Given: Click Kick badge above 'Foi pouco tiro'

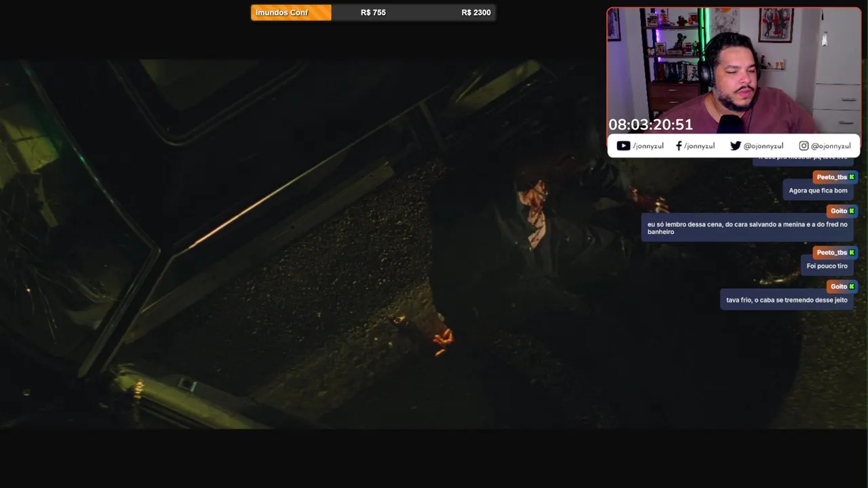Looking at the screenshot, I should pyautogui.click(x=852, y=252).
